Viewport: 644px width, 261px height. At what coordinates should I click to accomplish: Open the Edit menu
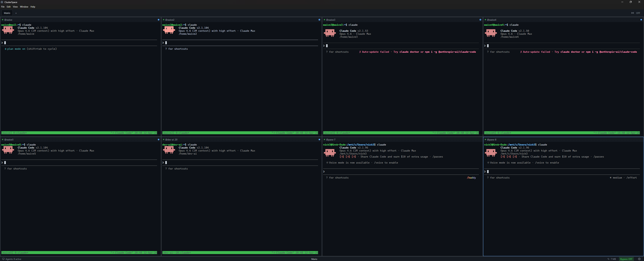8,7
